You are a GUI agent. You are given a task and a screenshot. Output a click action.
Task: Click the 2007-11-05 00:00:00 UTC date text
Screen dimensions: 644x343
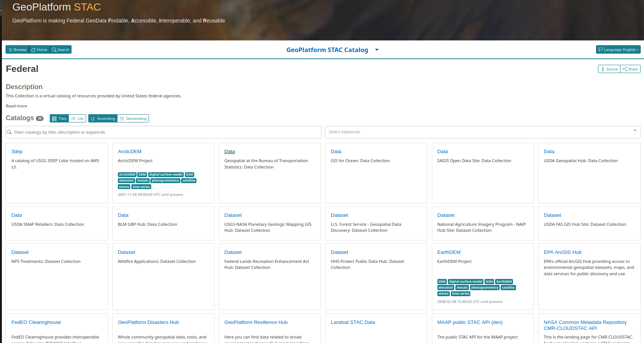[150, 195]
